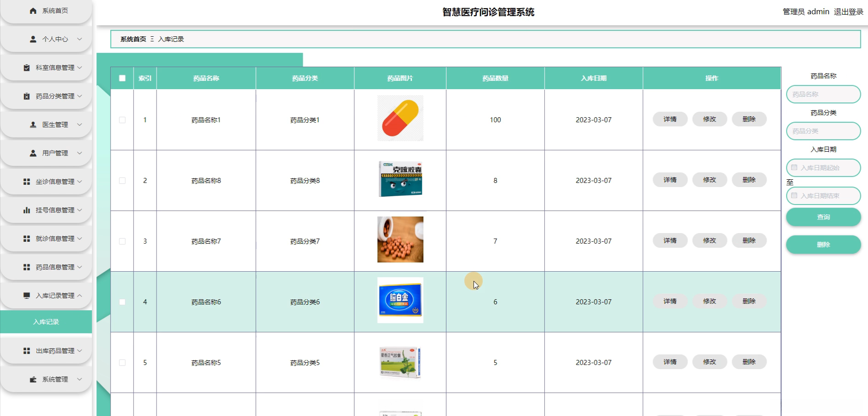Viewport: 868px width, 416px height.
Task: Open the 药品信息管理 sidebar menu
Action: [46, 267]
